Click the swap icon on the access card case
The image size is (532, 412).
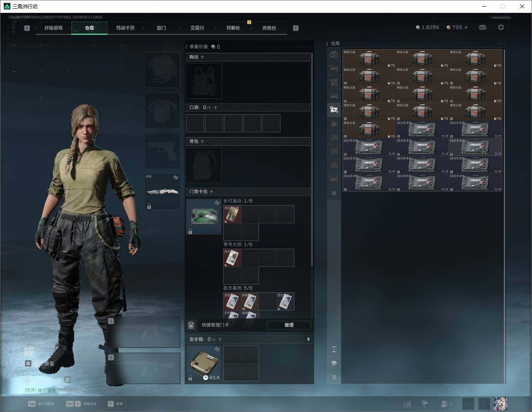[217, 203]
